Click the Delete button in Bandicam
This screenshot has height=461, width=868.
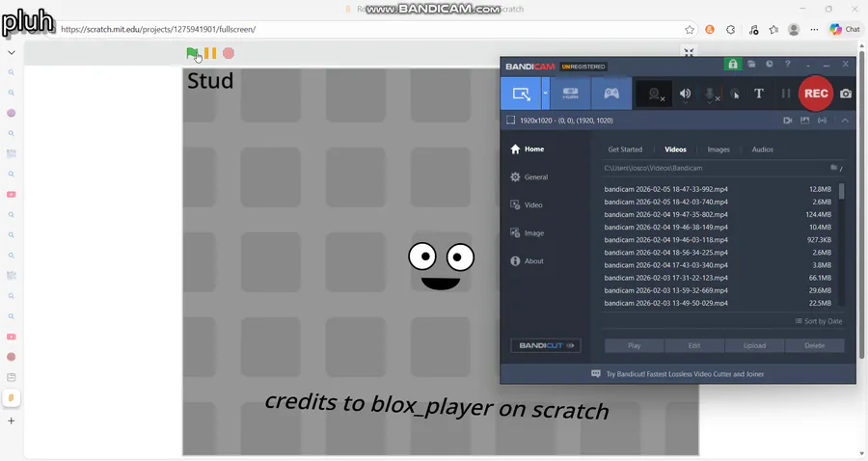click(814, 345)
